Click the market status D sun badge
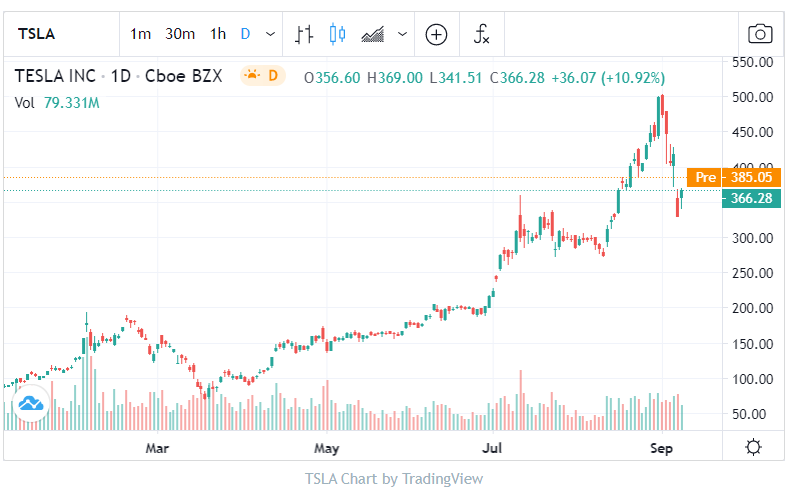Screen dimensions: 788x494 pyautogui.click(x=262, y=76)
